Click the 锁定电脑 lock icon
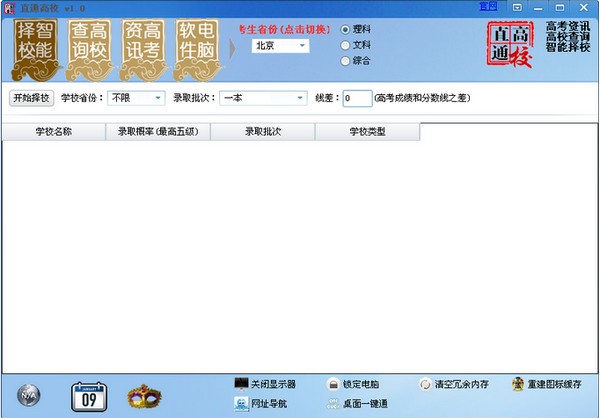 click(333, 384)
